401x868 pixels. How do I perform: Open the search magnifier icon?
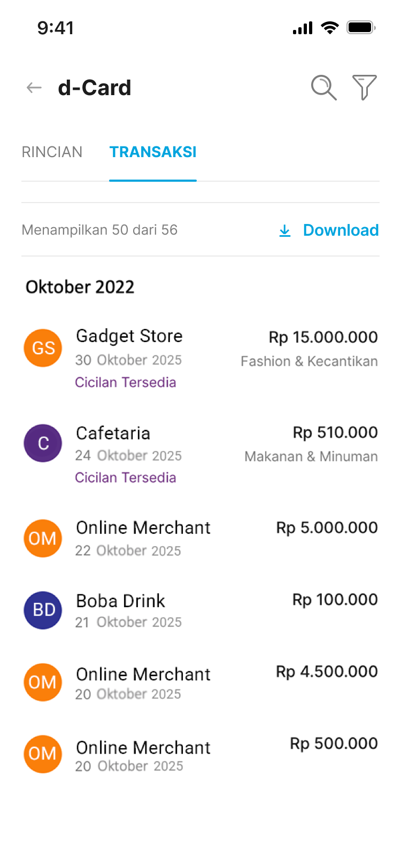323,88
